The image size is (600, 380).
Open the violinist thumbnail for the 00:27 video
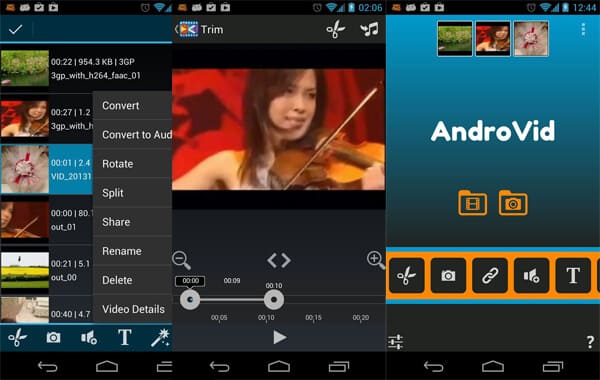(24, 119)
